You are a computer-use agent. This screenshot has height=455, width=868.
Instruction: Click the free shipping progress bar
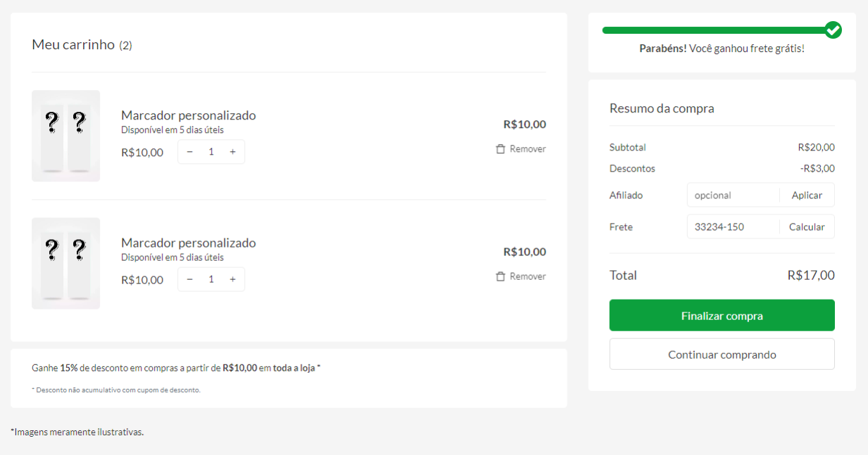tap(712, 30)
